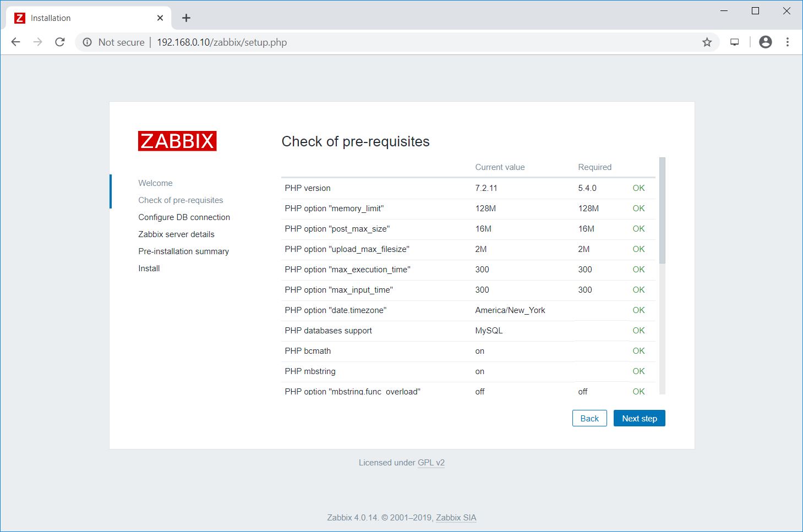Select the Installation browser tab

point(89,18)
